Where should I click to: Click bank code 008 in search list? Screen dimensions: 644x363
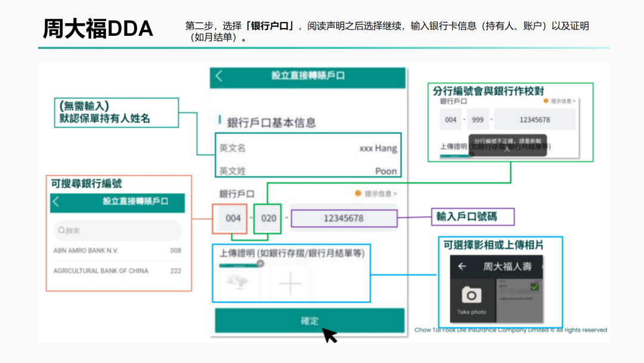coord(175,250)
